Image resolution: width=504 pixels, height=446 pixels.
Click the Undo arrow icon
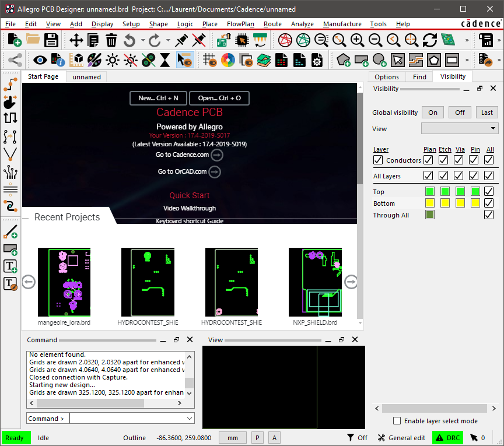point(129,40)
